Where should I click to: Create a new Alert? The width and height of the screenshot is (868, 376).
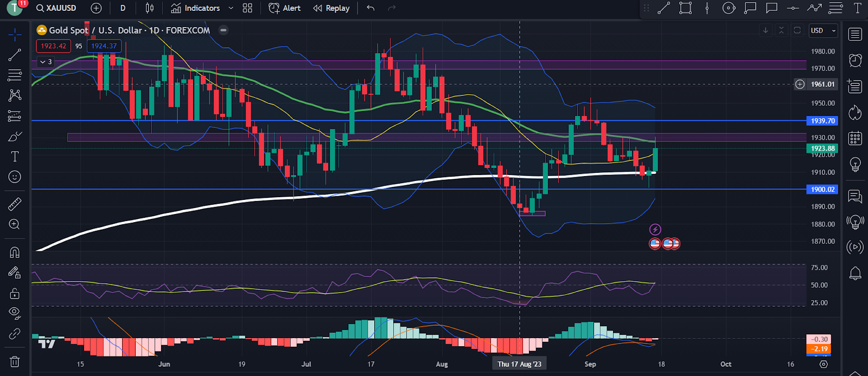click(284, 8)
